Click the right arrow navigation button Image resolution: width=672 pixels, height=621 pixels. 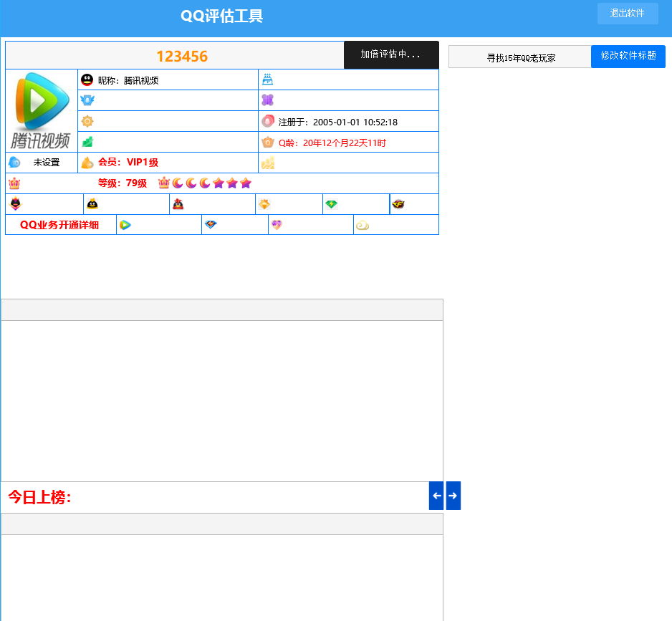[x=453, y=496]
